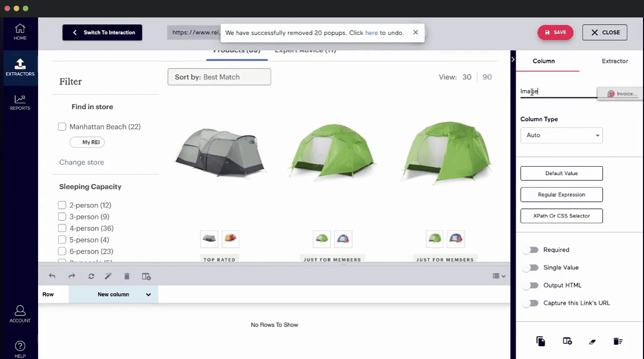This screenshot has width=644, height=359.
Task: Click the redo arrow in data toolbar
Action: [72, 276]
